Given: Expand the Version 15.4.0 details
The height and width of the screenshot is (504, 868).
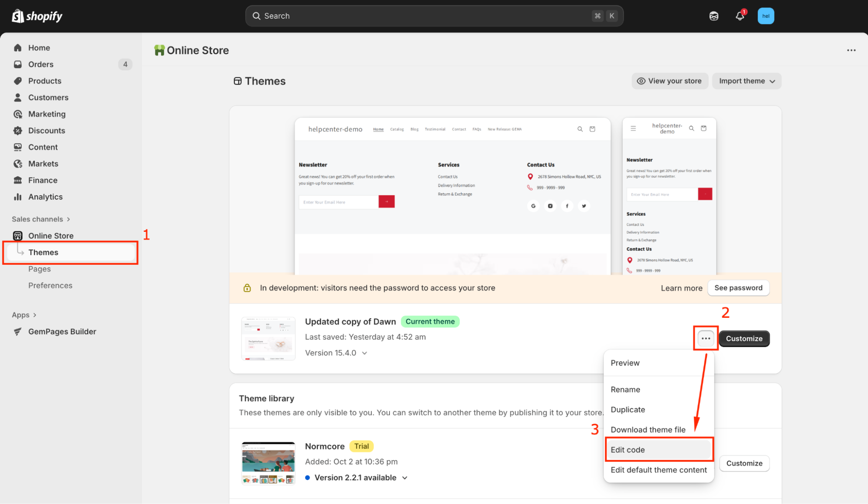Looking at the screenshot, I should 364,353.
